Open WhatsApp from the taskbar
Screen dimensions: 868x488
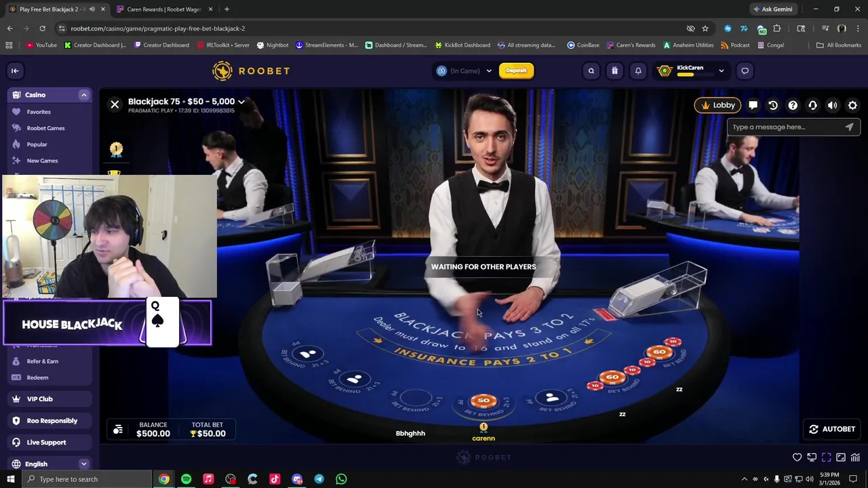341,479
